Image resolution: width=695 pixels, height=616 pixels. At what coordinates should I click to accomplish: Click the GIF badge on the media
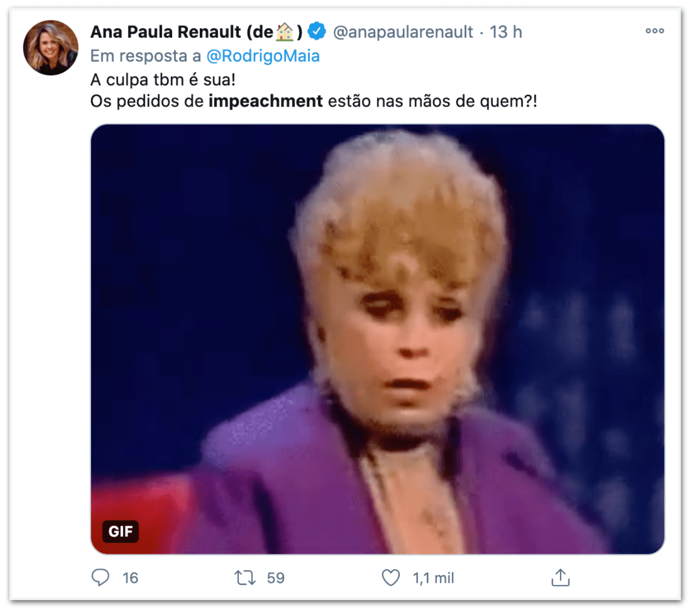coord(120,531)
